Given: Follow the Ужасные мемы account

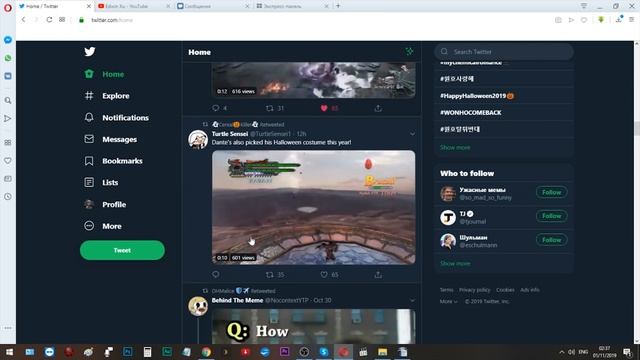Looking at the screenshot, I should pyautogui.click(x=551, y=192).
